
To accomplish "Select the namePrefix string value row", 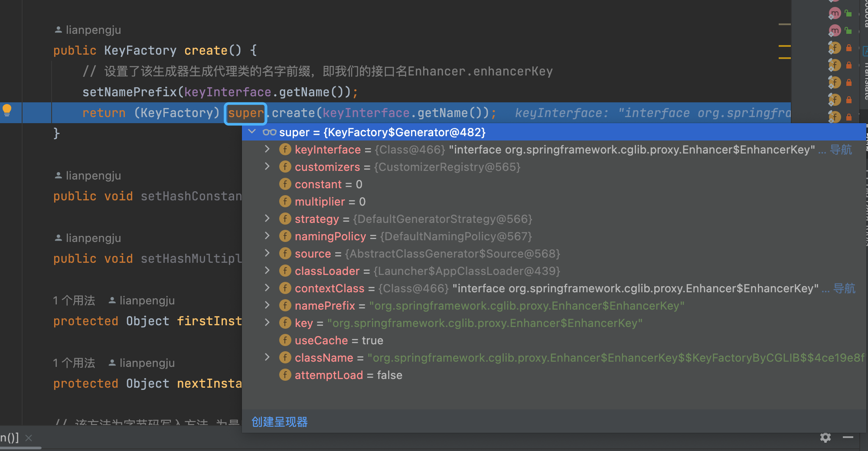I will tap(554, 306).
